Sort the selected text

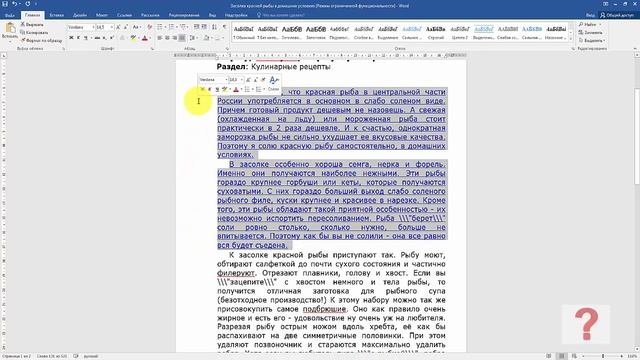(x=215, y=27)
